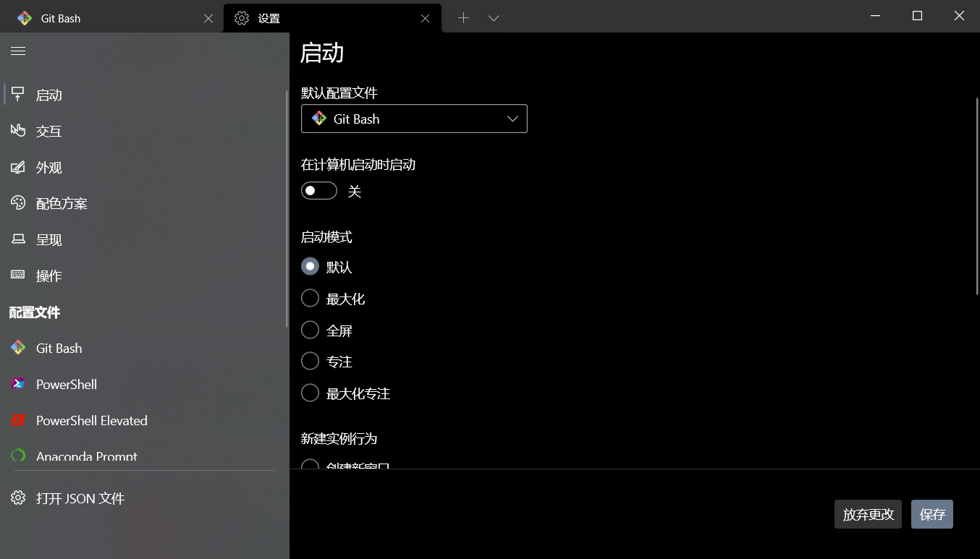Open a new tab with the plus button
The image size is (980, 559).
(464, 18)
